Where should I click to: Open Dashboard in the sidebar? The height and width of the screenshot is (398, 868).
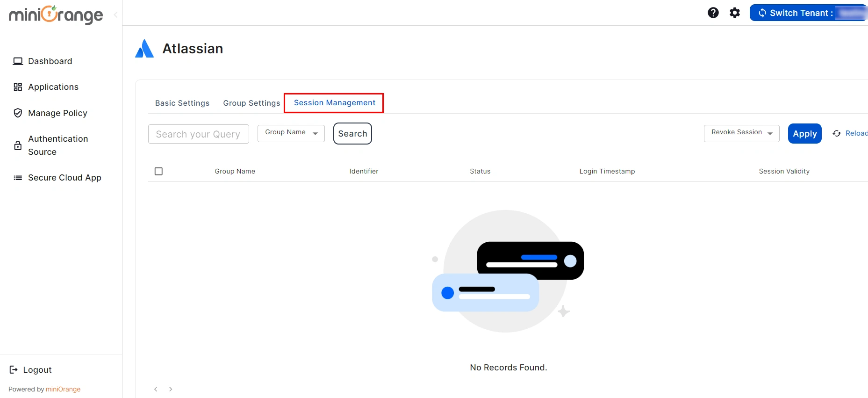[50, 61]
